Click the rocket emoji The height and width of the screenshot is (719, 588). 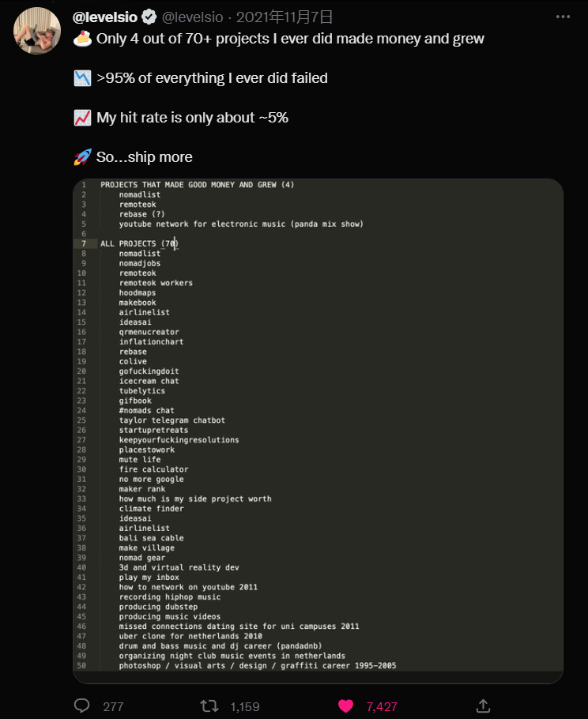coord(82,156)
